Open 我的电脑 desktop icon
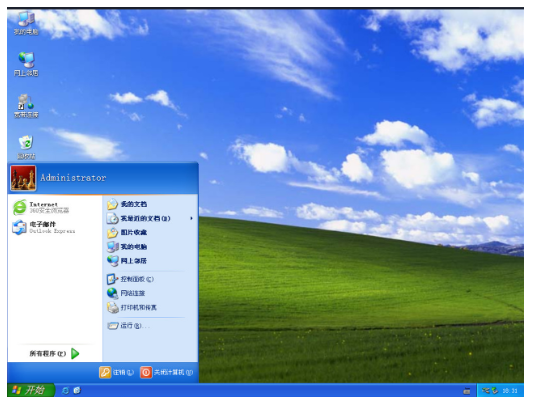The image size is (535, 406). [x=26, y=23]
